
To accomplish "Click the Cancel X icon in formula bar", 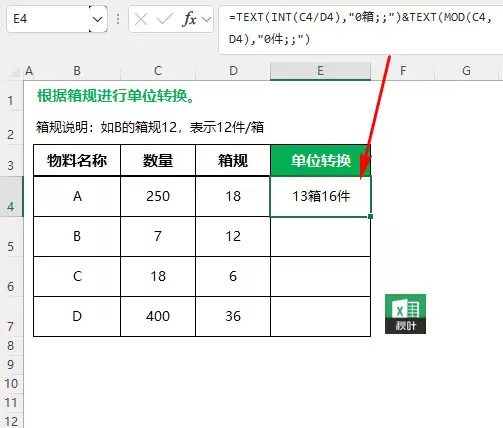I will tap(141, 19).
